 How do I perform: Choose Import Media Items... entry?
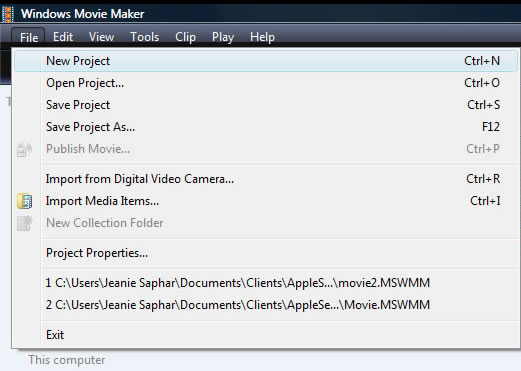[x=266, y=201]
